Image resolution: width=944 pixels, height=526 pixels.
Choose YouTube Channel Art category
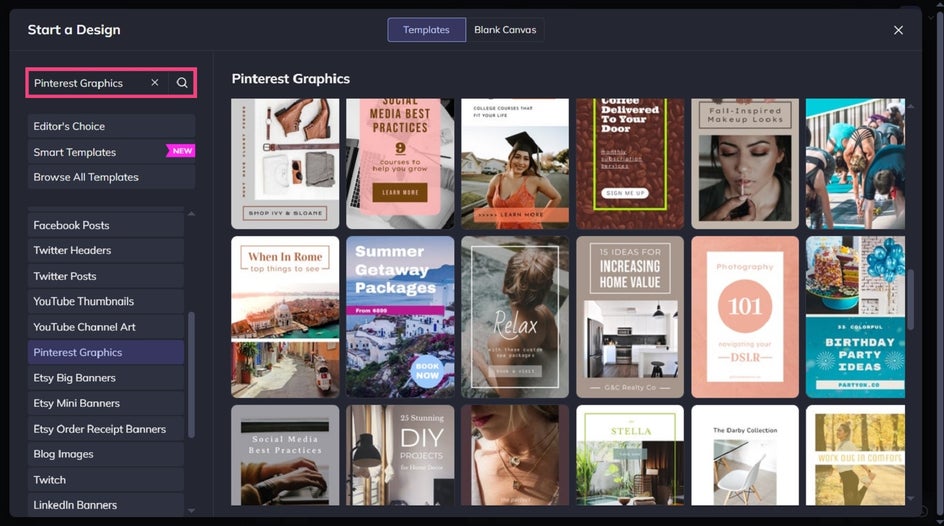click(x=106, y=327)
